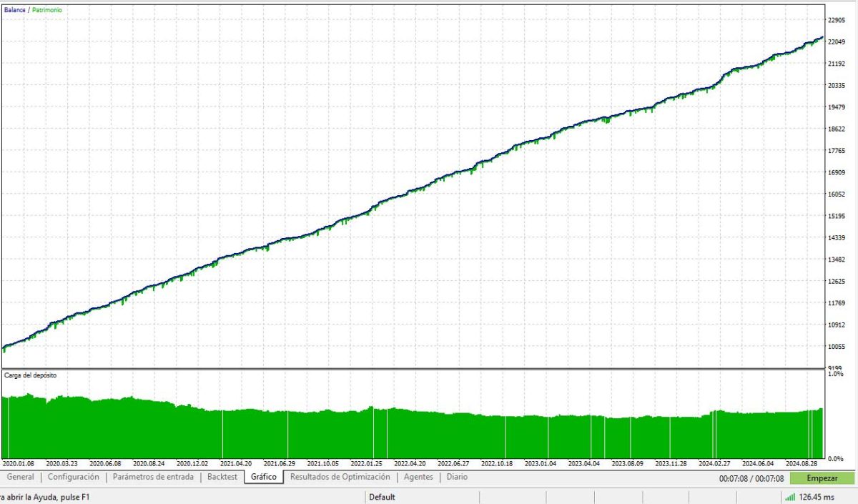Click the active Gráfico tab

[x=263, y=477]
